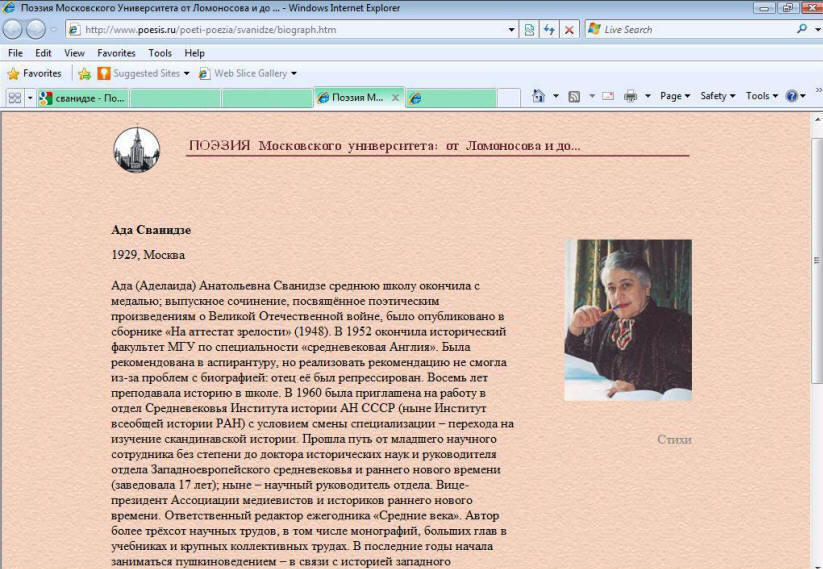823x569 pixels.
Task: Click the Favorites star button
Action: [35, 73]
